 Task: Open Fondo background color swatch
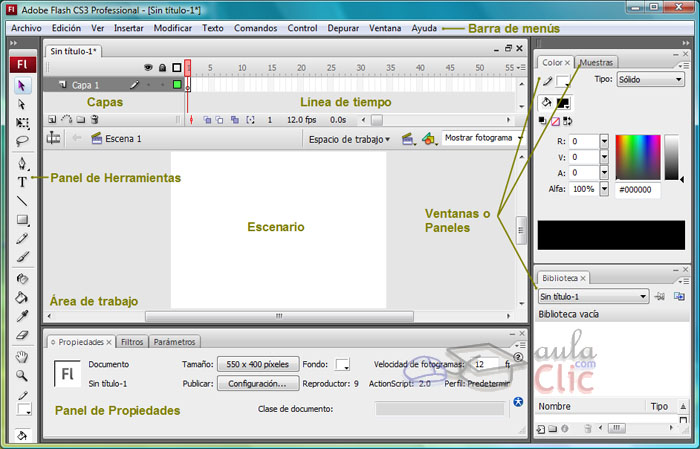tap(342, 364)
